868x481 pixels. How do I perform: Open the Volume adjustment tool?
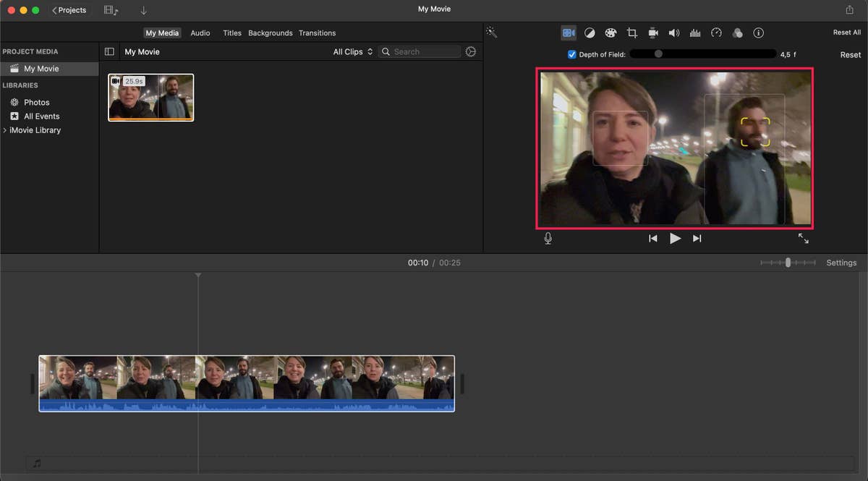(x=674, y=33)
